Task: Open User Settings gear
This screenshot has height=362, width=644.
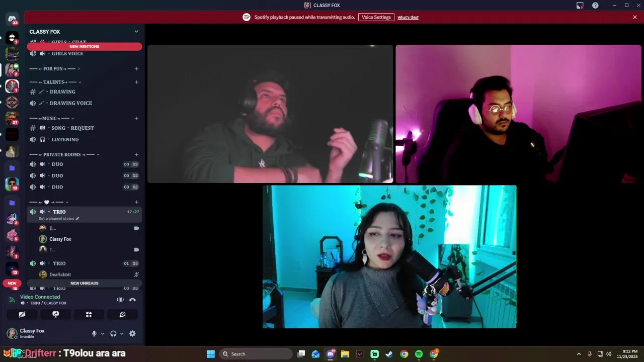Action: point(132,333)
